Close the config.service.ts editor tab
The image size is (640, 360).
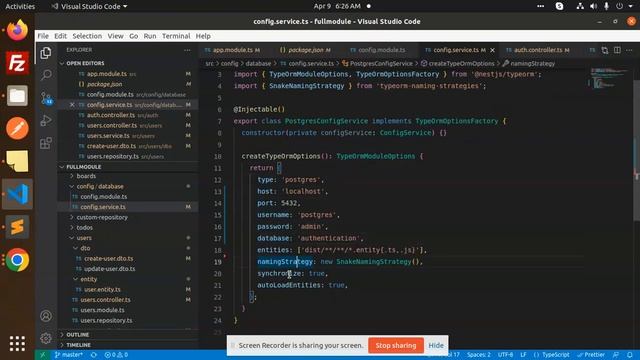(x=492, y=50)
